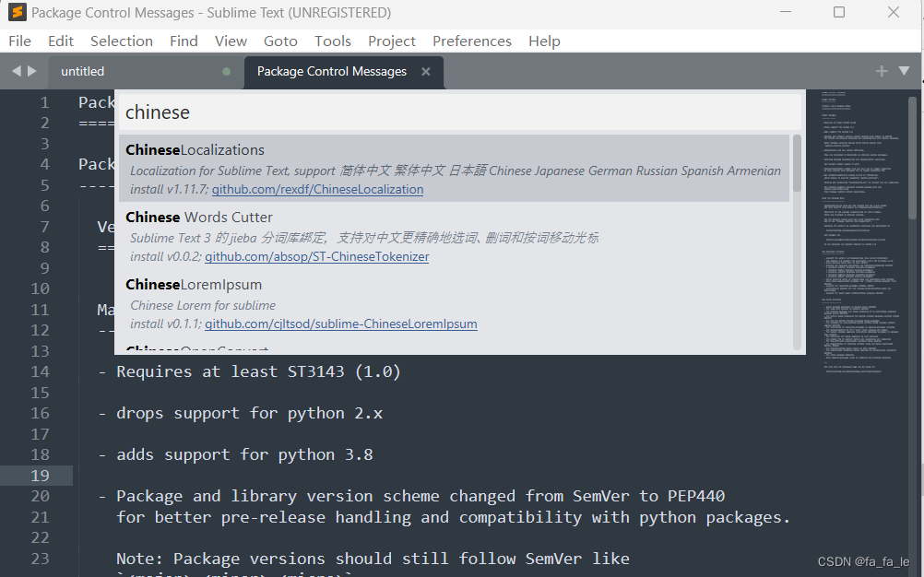Viewport: 924px width, 577px height.
Task: Select the Chinese Words Cutter package entry
Action: [x=454, y=237]
